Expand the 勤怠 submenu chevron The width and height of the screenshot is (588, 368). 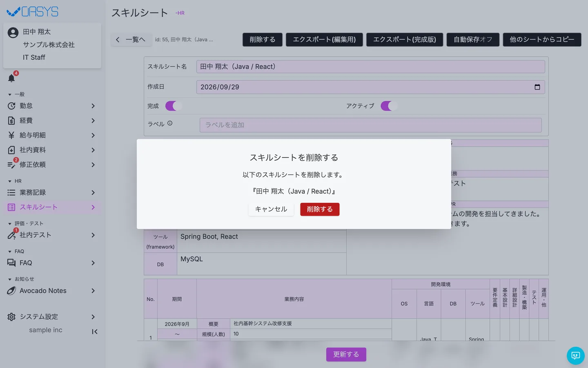tap(93, 106)
